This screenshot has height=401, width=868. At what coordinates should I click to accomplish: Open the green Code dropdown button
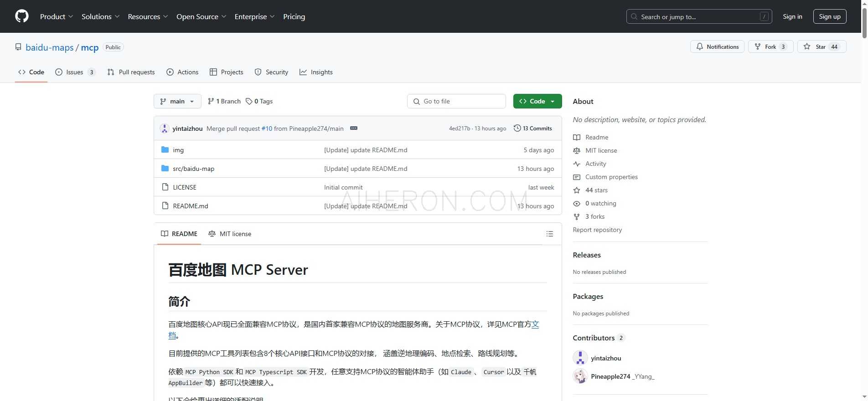(537, 101)
